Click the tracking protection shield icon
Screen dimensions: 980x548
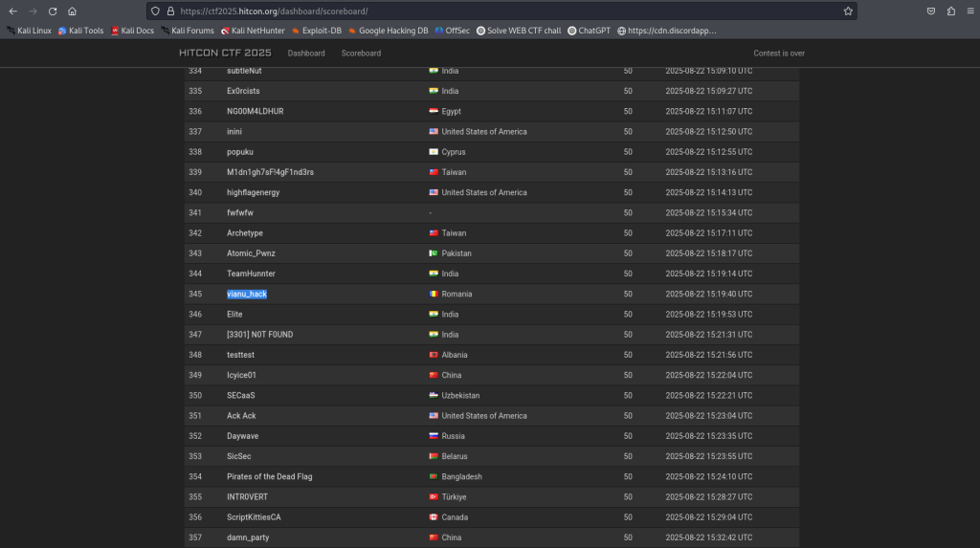coord(156,11)
